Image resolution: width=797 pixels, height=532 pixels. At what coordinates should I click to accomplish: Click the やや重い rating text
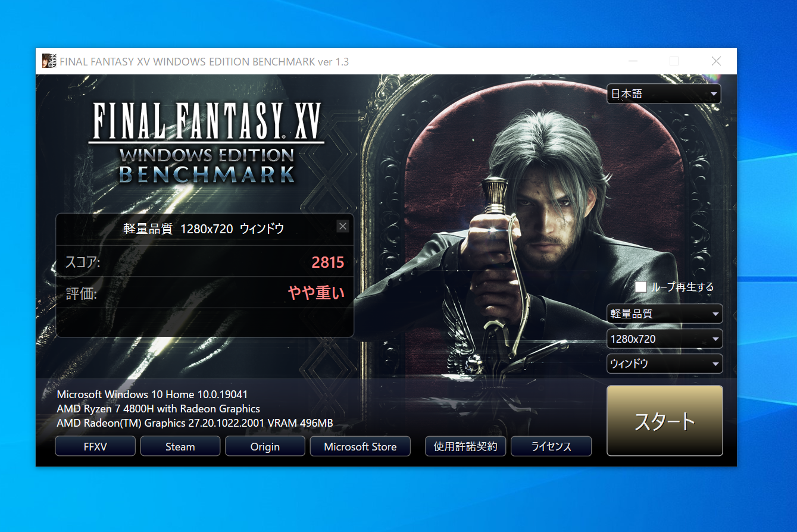pyautogui.click(x=316, y=293)
